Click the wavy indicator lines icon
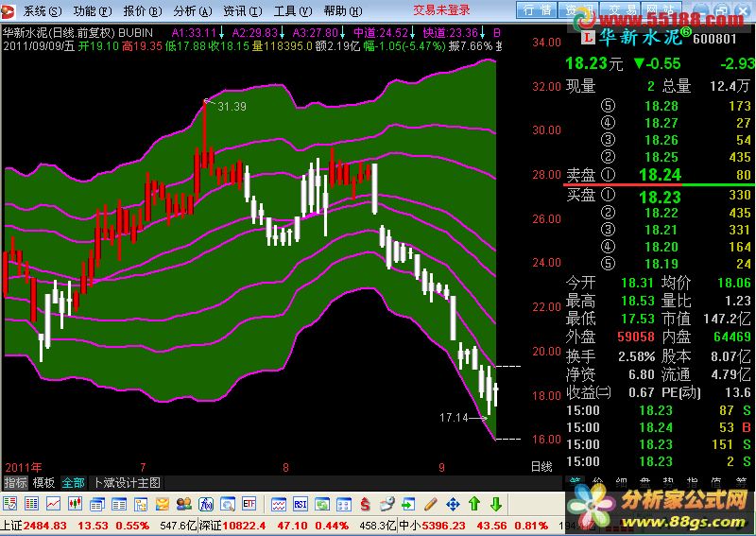 (x=279, y=504)
